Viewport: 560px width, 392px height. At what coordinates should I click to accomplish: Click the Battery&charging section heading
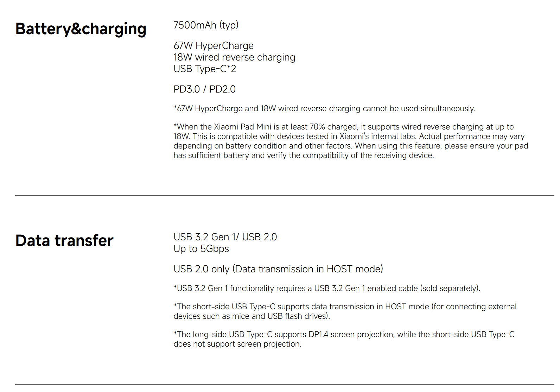[81, 29]
